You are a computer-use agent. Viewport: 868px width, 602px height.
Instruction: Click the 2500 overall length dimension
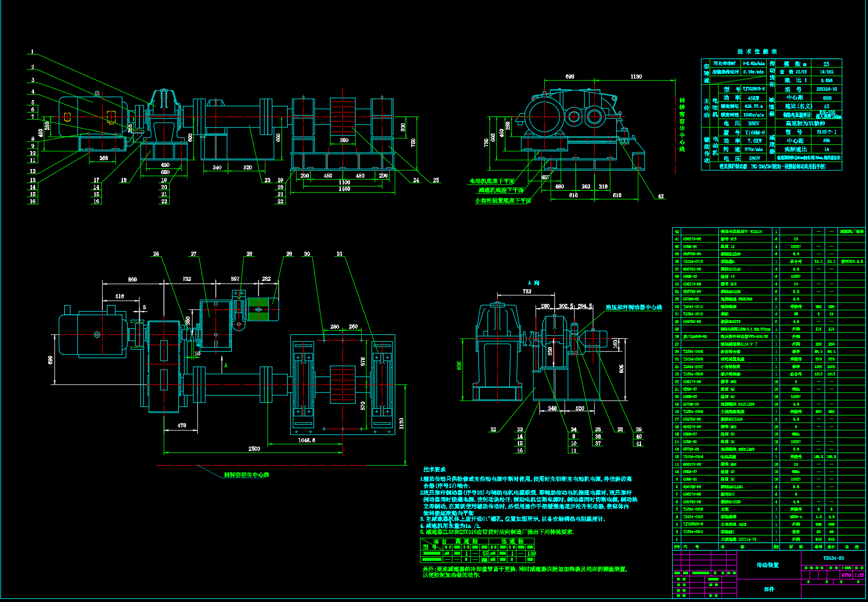tap(254, 449)
